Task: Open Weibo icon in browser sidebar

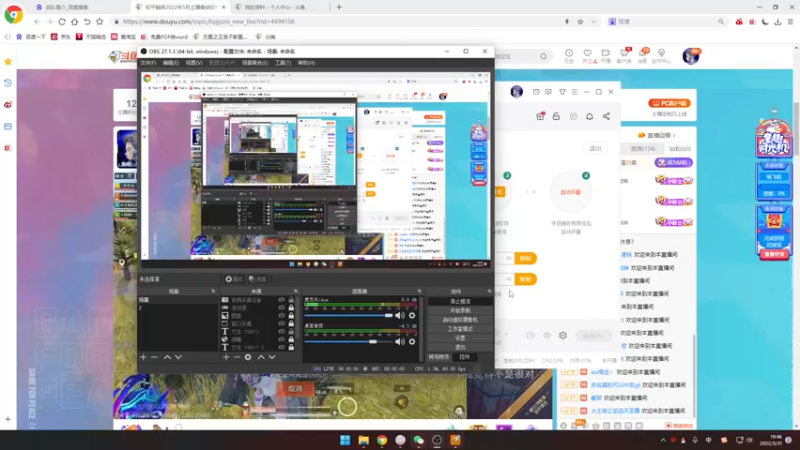Action: [8, 105]
